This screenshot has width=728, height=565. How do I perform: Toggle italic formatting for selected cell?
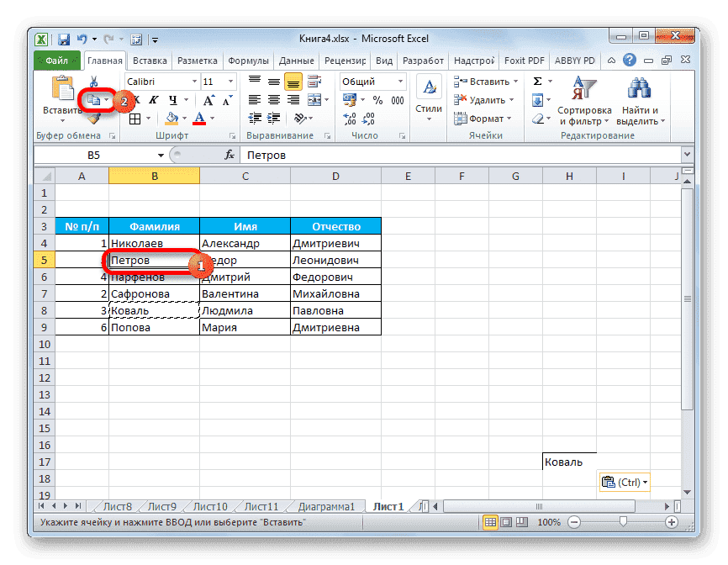(x=154, y=99)
